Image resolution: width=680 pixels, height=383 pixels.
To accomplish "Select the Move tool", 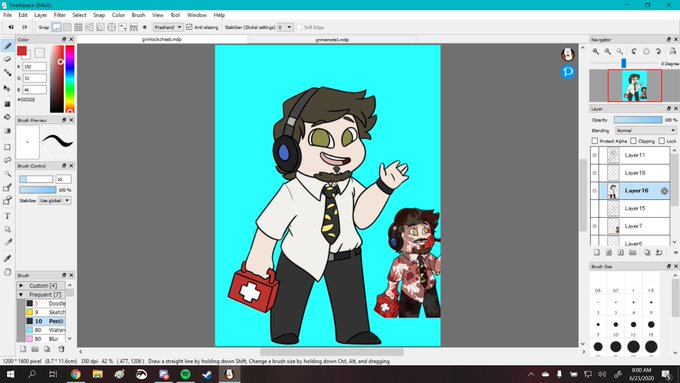I will (x=7, y=88).
